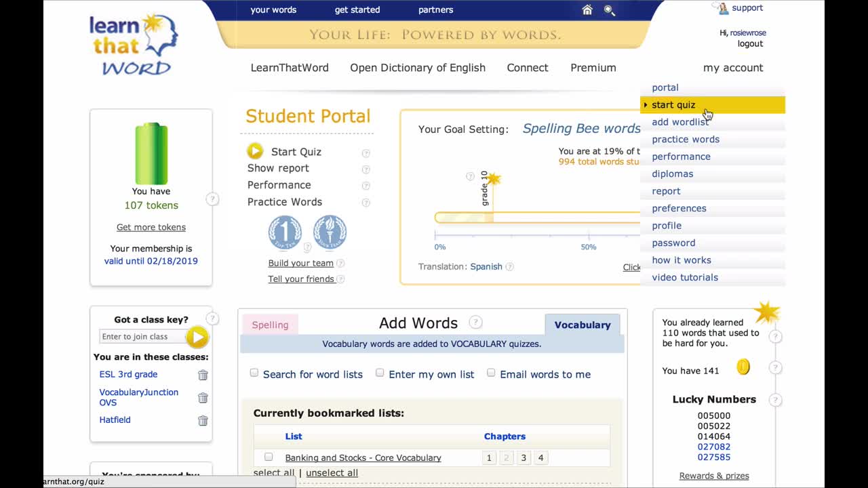Image resolution: width=868 pixels, height=488 pixels.
Task: Open the Rewards & prizes link
Action: (x=714, y=476)
